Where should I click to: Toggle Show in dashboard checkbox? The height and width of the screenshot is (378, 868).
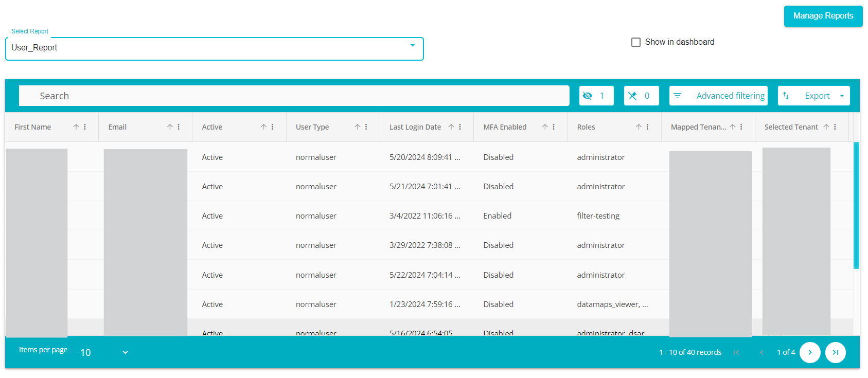636,42
